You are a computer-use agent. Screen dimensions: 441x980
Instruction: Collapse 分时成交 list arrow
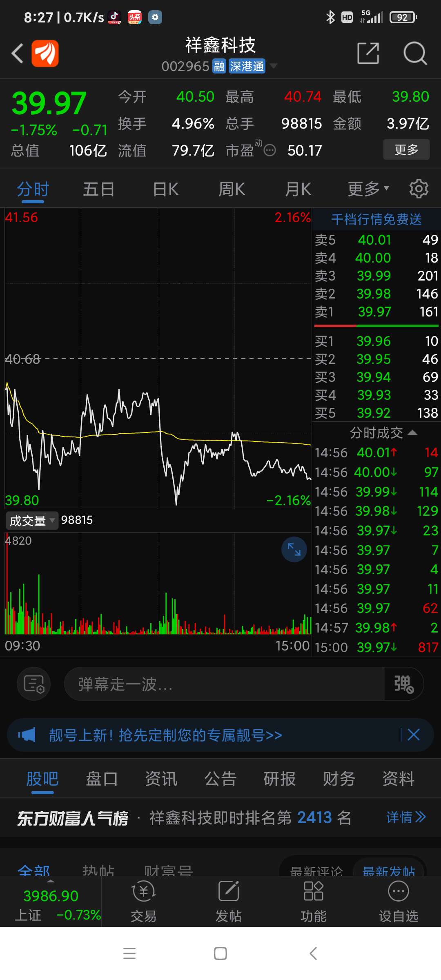[x=412, y=432]
